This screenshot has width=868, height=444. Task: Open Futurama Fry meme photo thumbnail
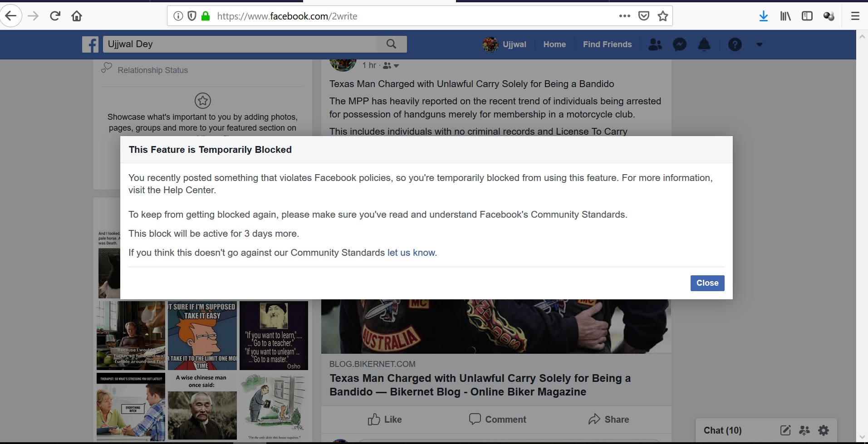(202, 336)
